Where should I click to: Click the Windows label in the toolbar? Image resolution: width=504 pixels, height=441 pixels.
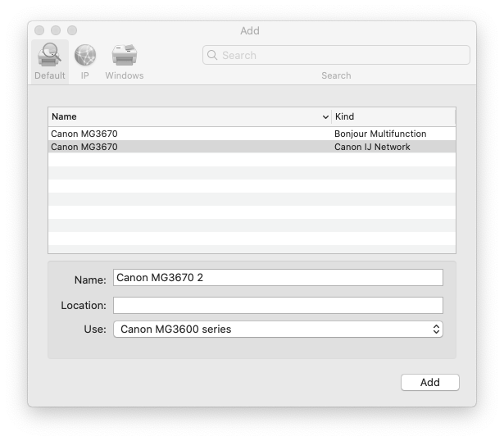(x=124, y=76)
